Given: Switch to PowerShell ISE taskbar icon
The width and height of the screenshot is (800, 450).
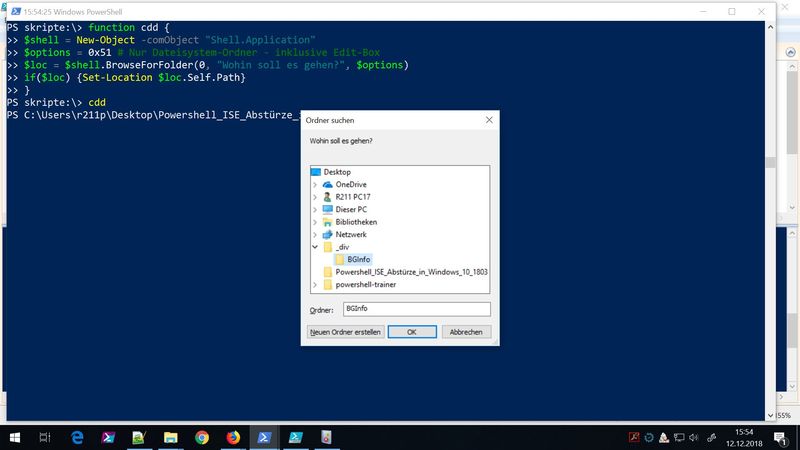Looking at the screenshot, I should (295, 437).
